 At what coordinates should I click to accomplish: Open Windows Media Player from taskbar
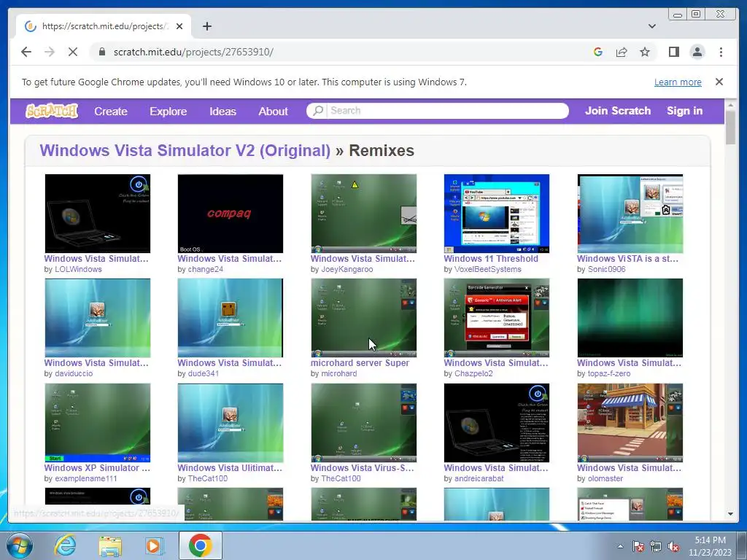[x=153, y=546]
